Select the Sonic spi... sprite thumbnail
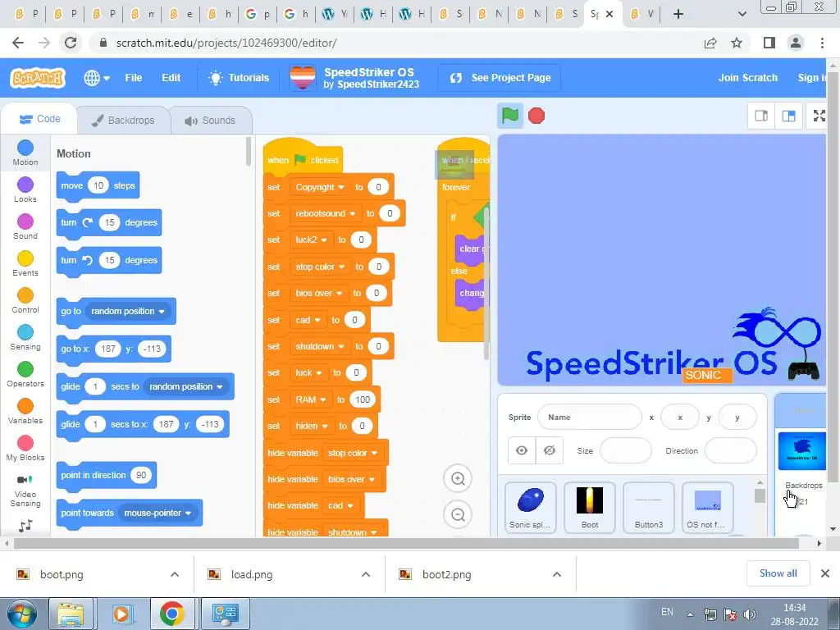The image size is (840, 630). click(530, 507)
